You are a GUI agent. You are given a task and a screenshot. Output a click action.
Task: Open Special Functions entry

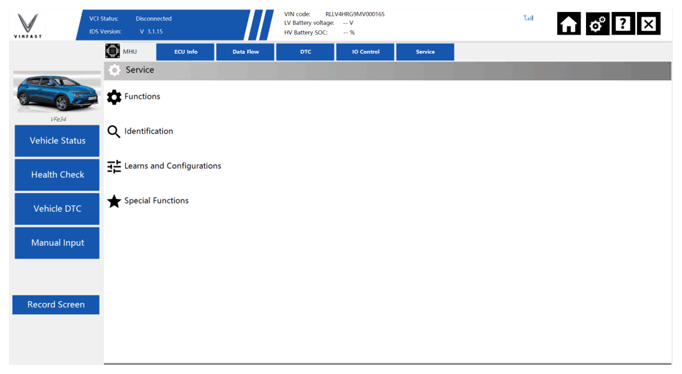157,201
